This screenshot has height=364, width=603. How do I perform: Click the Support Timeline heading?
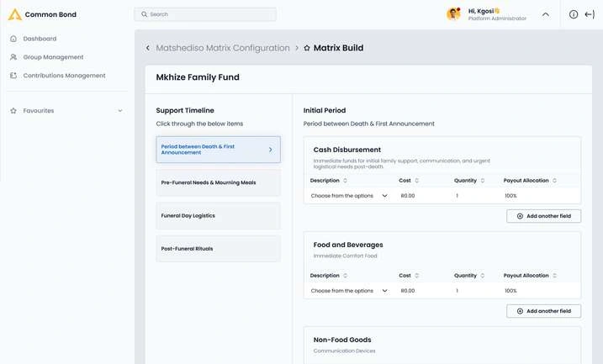[x=185, y=110]
